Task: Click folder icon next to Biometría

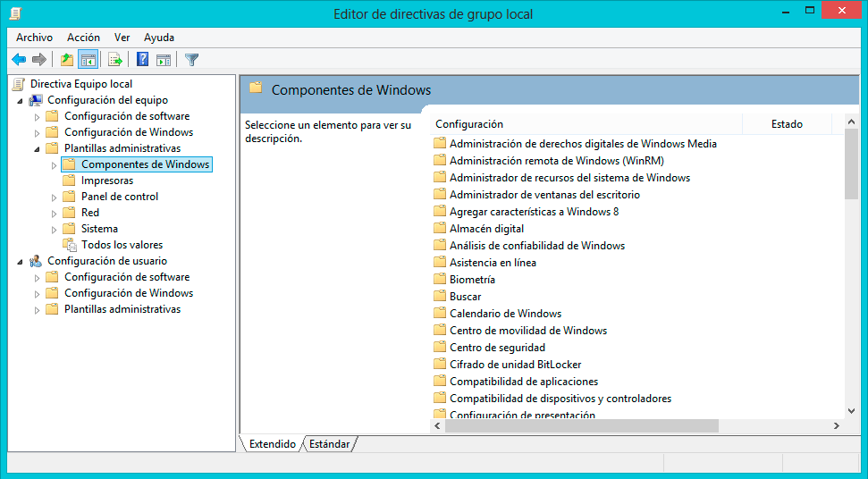Action: [440, 280]
